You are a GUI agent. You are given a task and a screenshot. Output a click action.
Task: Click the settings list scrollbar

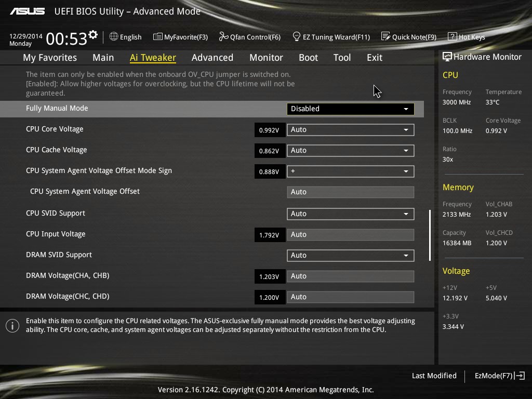tap(430, 235)
